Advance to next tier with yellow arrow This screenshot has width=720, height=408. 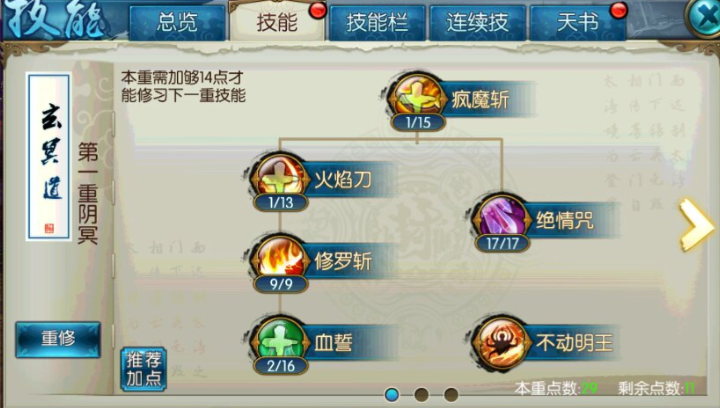(x=696, y=224)
